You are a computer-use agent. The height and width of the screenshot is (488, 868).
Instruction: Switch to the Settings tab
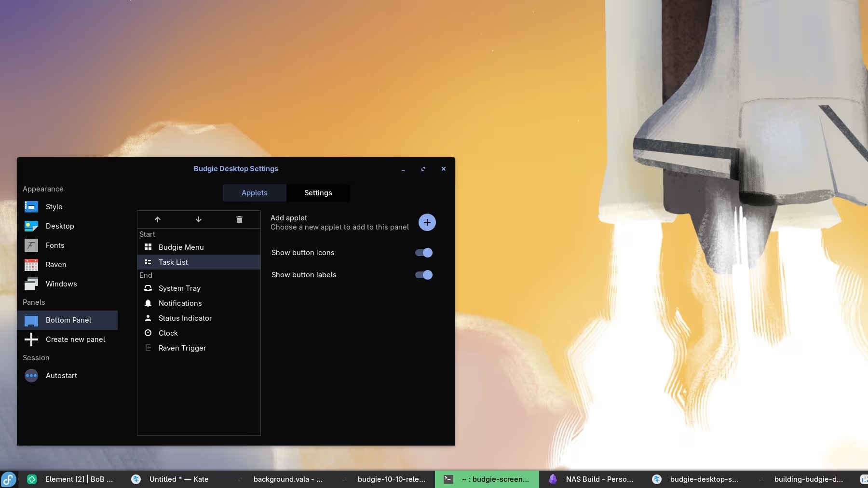[x=318, y=192]
